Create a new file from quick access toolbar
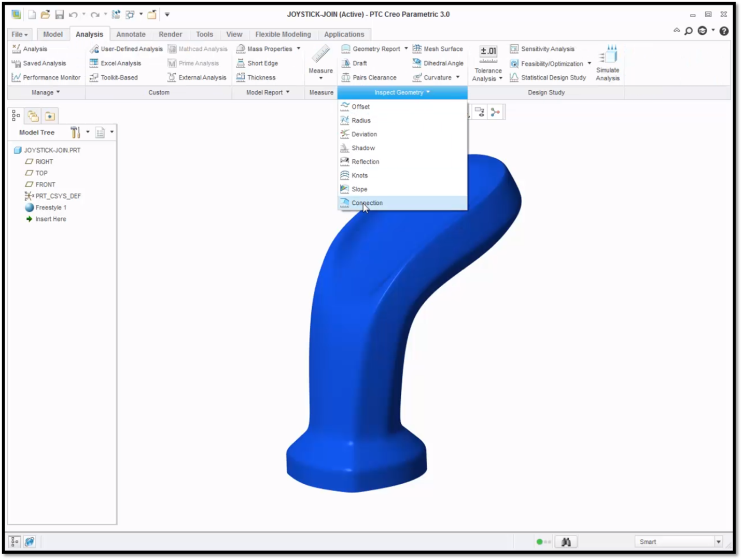 [x=32, y=15]
